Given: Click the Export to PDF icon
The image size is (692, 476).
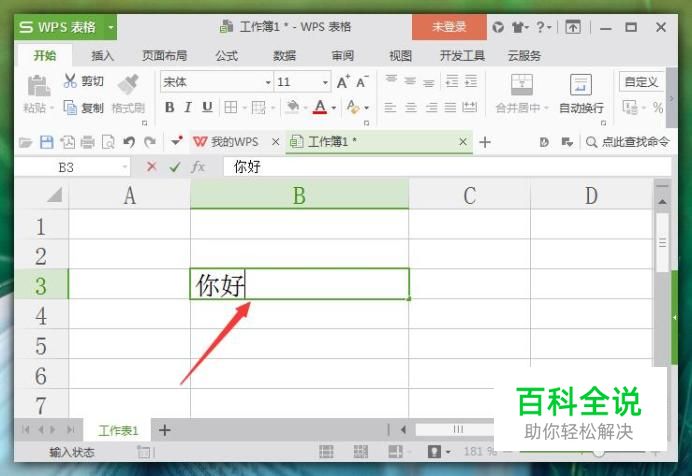Looking at the screenshot, I should 68,142.
